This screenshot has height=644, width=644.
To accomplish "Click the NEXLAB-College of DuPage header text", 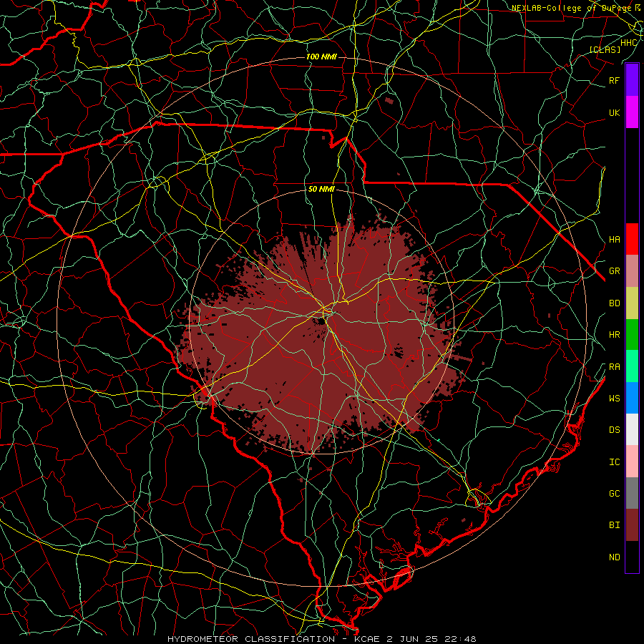I will (x=571, y=8).
